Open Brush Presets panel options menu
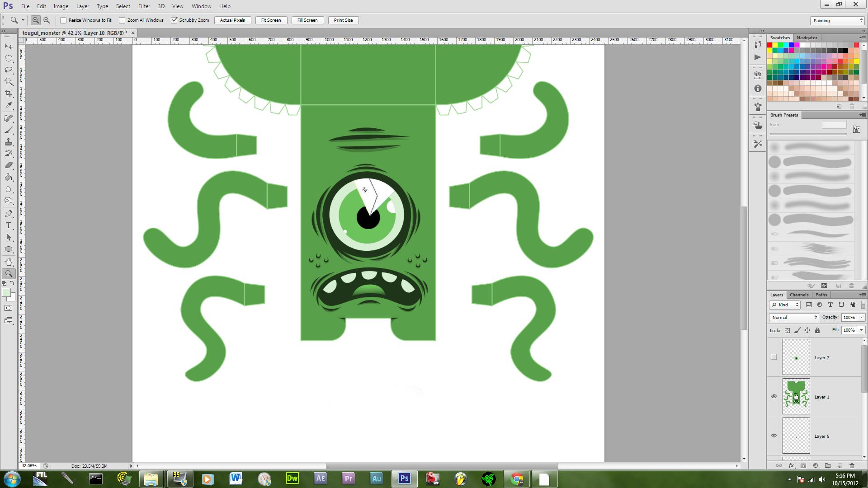The height and width of the screenshot is (488, 868). tap(862, 115)
